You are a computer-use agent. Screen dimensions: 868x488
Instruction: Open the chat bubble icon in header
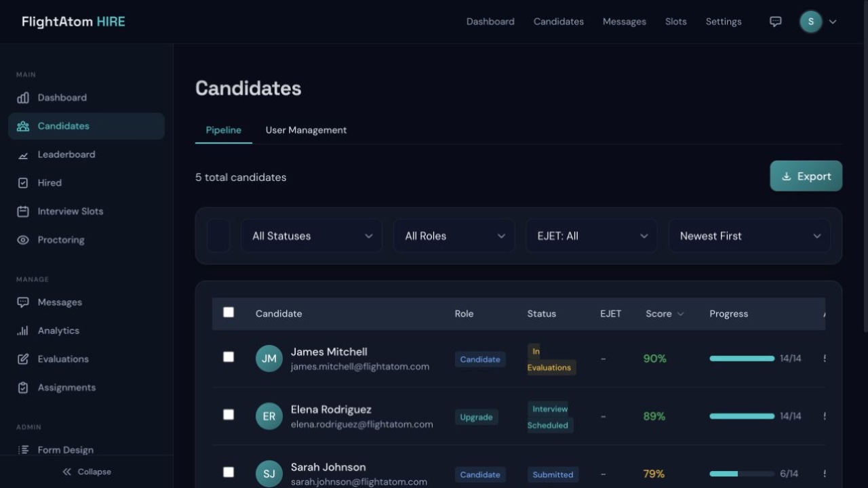pos(776,22)
